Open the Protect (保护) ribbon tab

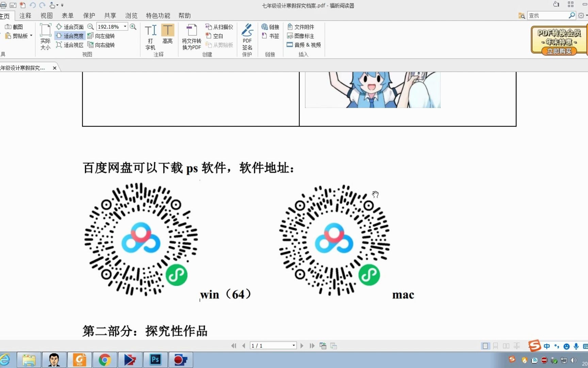point(89,16)
